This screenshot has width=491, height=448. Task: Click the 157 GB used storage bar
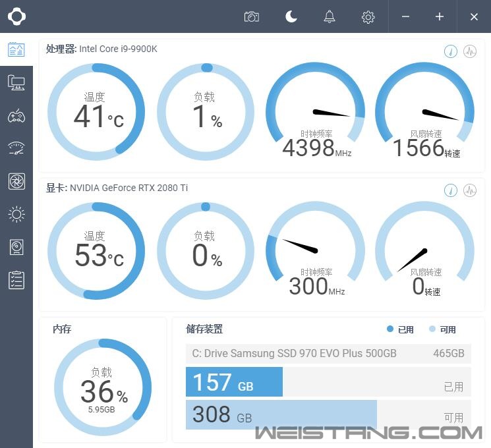click(234, 382)
